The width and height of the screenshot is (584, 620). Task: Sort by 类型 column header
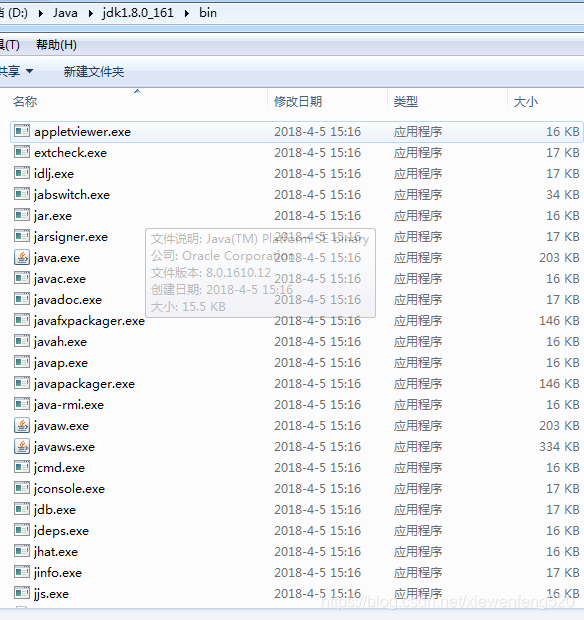[406, 102]
